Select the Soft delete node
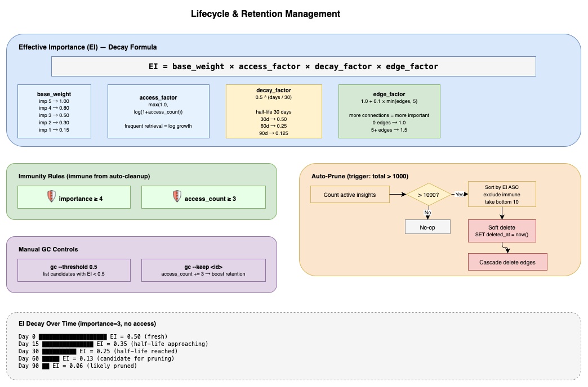Viewport: 588px width, 387px height. [x=502, y=231]
